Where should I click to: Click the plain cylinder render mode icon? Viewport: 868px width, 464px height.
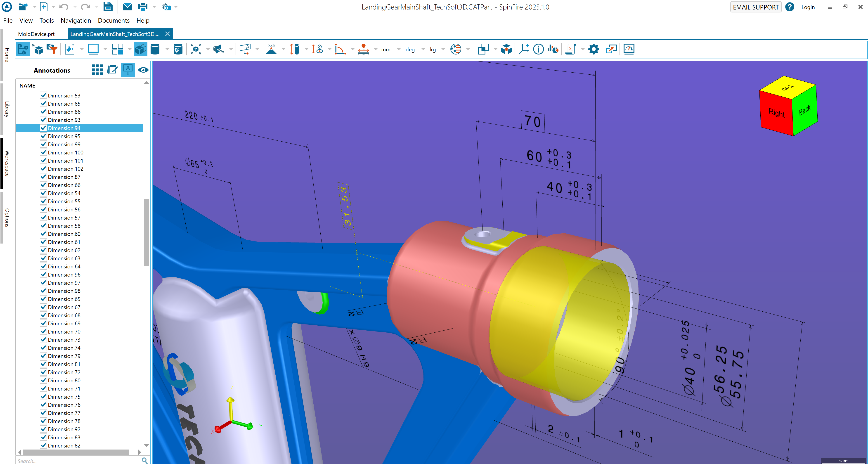(155, 49)
